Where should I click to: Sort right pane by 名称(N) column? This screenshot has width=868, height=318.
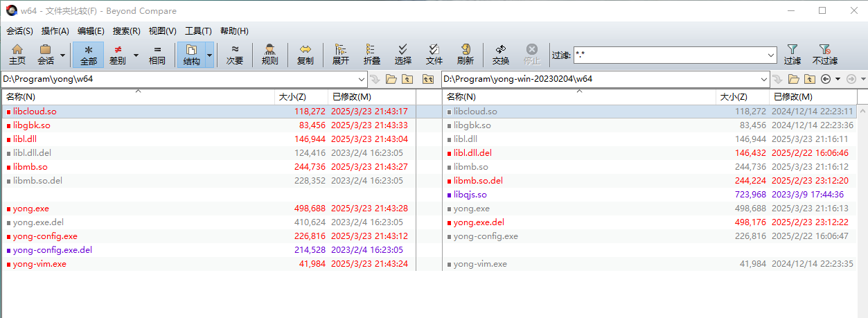[x=579, y=97]
